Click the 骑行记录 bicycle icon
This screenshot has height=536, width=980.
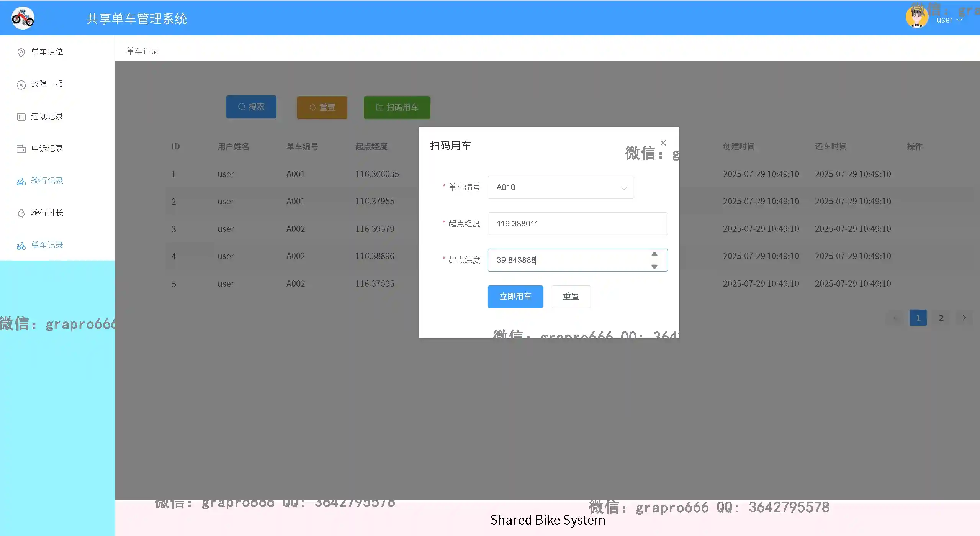pos(21,181)
